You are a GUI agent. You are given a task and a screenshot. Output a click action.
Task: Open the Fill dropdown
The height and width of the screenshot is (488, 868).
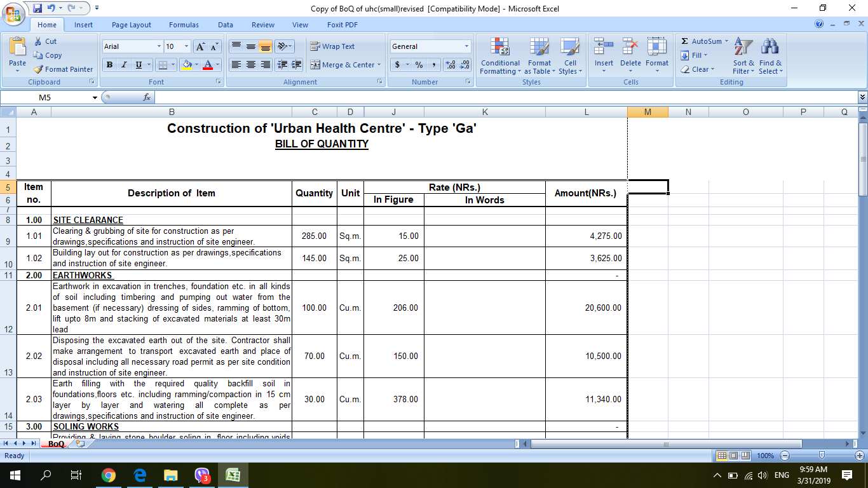694,55
